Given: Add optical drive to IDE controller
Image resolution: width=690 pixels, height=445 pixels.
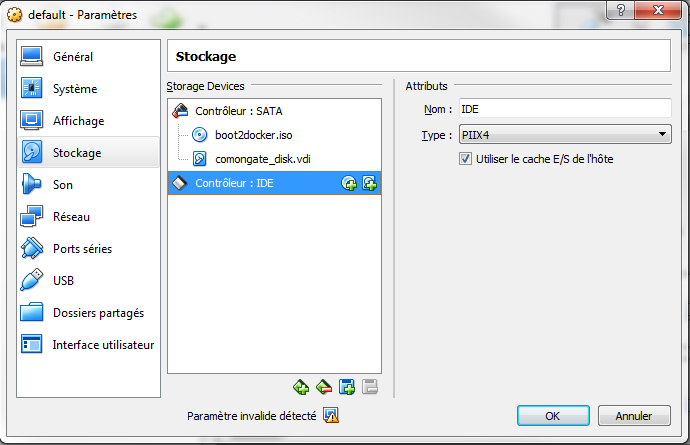Looking at the screenshot, I should (349, 184).
